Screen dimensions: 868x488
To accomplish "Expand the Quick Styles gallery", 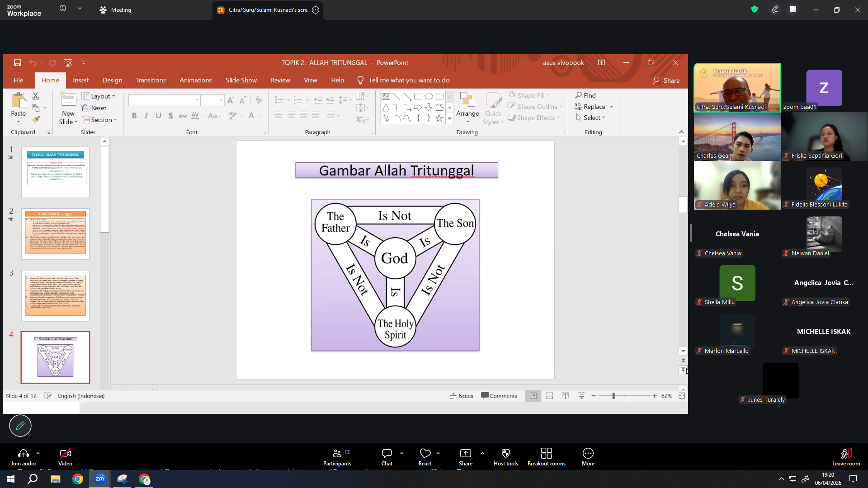I will [x=493, y=108].
